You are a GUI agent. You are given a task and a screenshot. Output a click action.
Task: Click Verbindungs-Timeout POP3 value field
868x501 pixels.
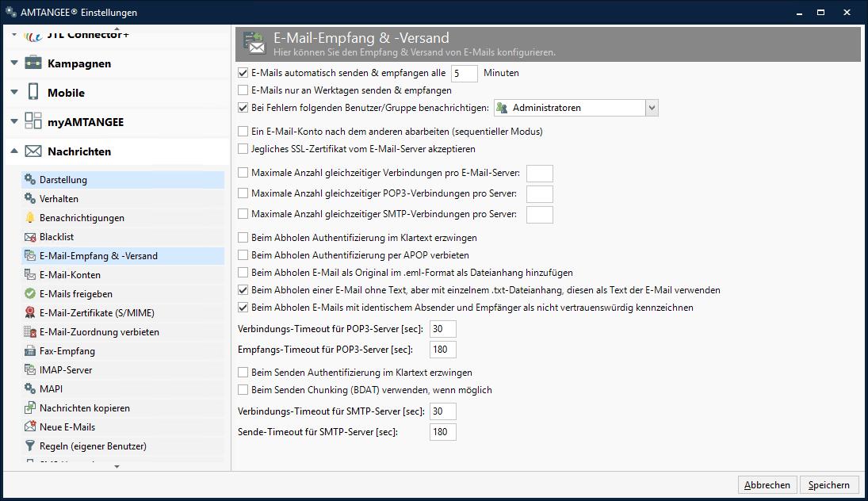pos(443,329)
